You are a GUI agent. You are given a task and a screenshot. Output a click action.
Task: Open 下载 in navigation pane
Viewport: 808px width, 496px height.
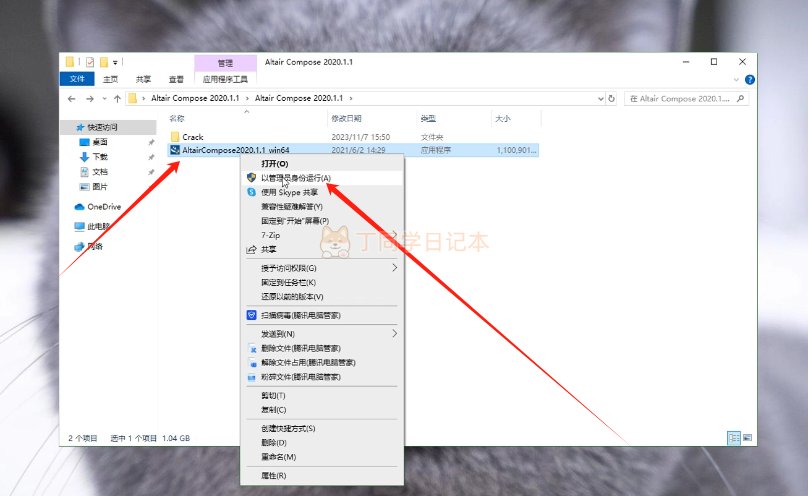pos(100,157)
